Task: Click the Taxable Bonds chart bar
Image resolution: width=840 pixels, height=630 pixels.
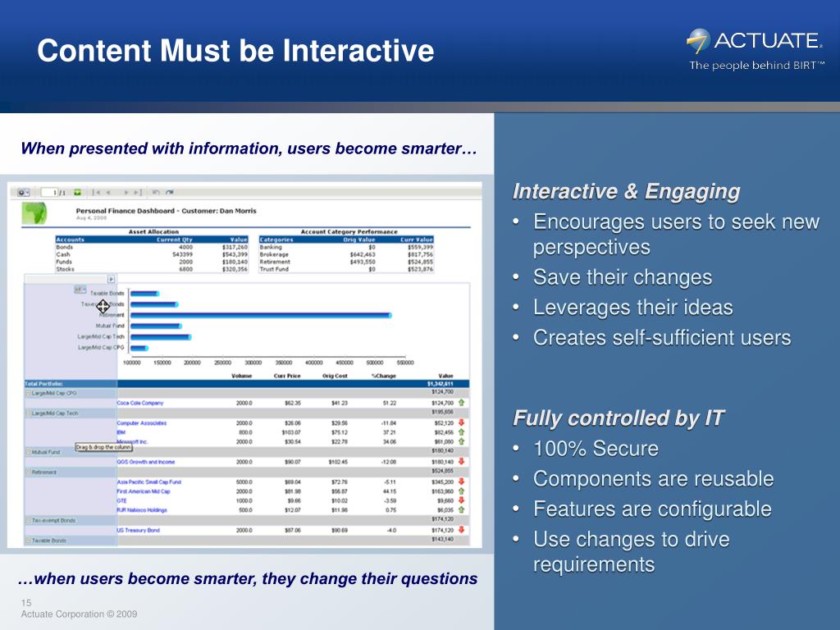Action: coord(144,294)
